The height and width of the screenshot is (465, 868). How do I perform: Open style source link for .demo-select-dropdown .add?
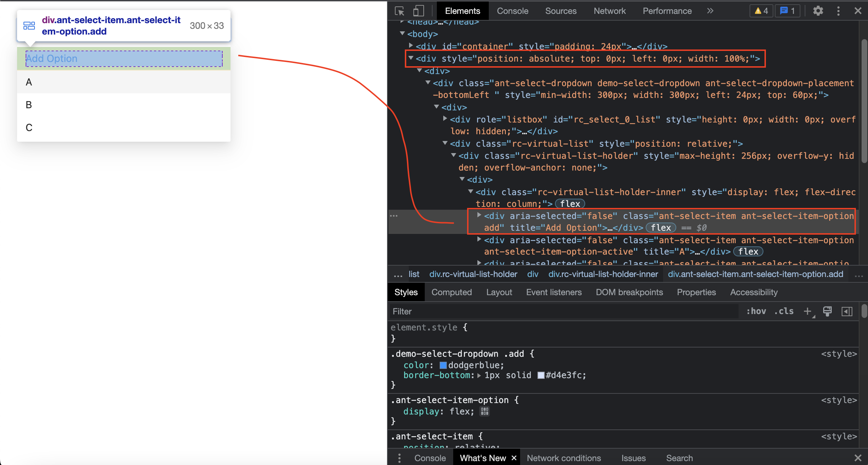pyautogui.click(x=839, y=354)
